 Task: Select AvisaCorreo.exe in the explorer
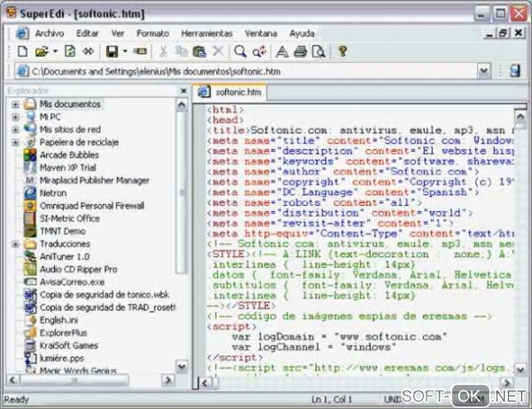click(x=72, y=282)
